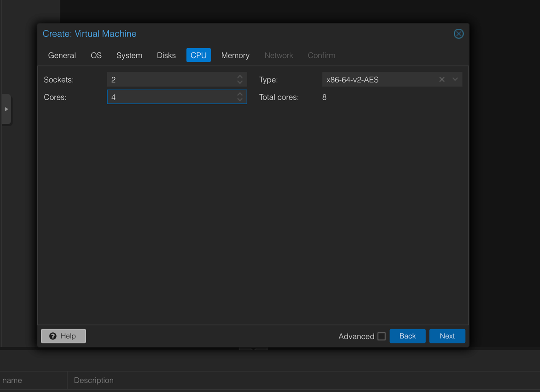This screenshot has width=540, height=392.
Task: Sort by the Description column header
Action: click(x=94, y=380)
